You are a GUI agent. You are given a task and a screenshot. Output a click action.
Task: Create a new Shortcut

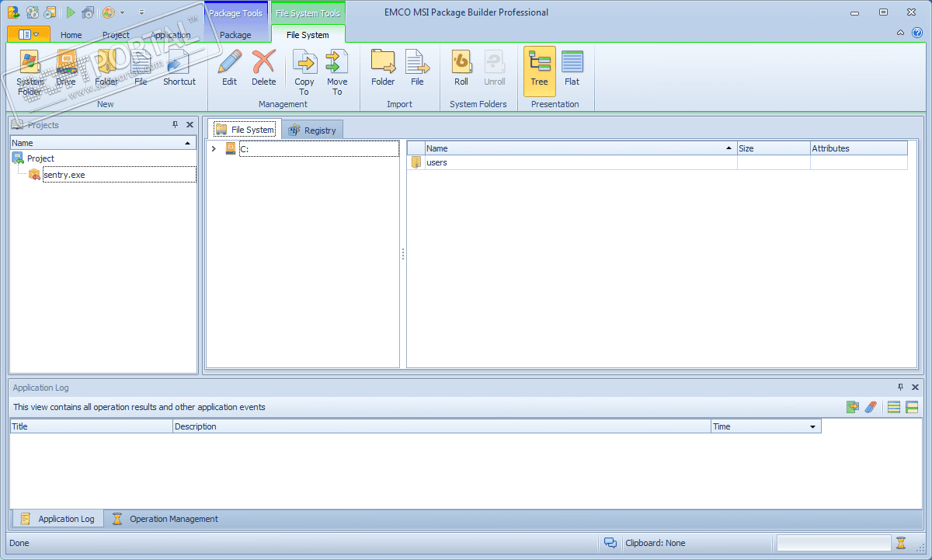(x=179, y=68)
